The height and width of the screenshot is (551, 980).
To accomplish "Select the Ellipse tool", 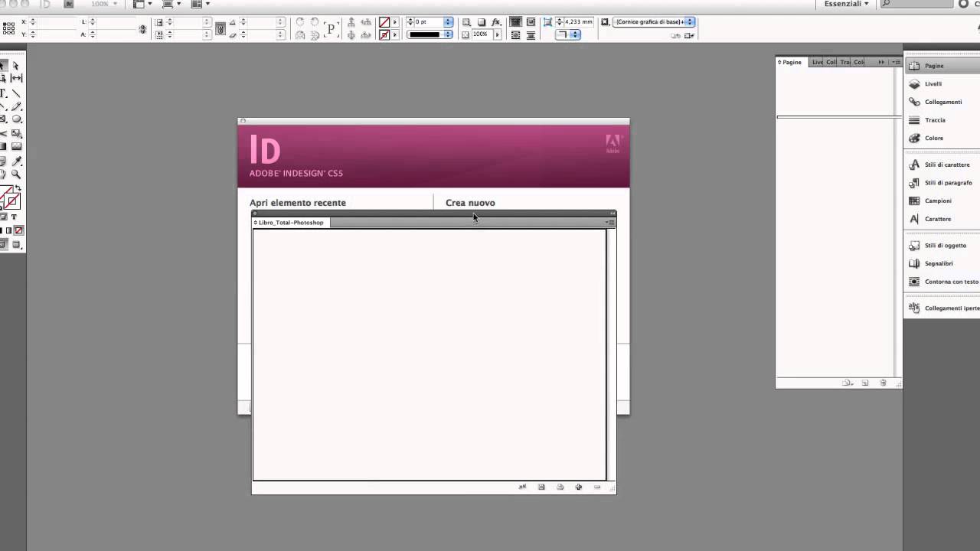I will tap(16, 119).
